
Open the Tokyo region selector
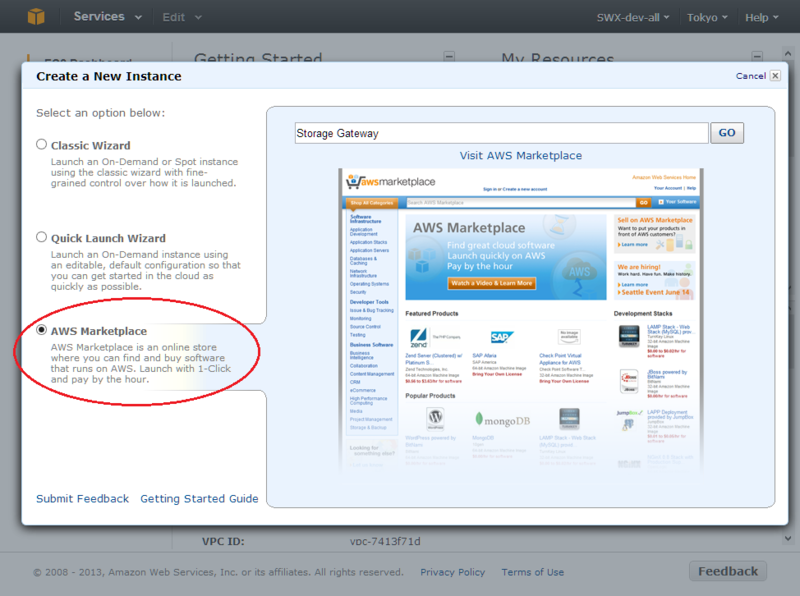[x=707, y=17]
